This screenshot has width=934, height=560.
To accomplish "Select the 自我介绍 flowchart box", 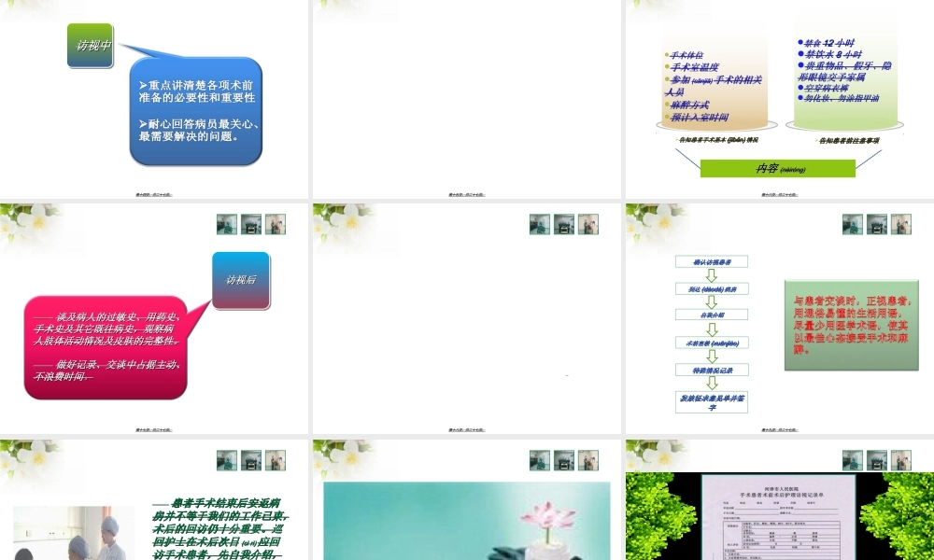I will pyautogui.click(x=714, y=315).
